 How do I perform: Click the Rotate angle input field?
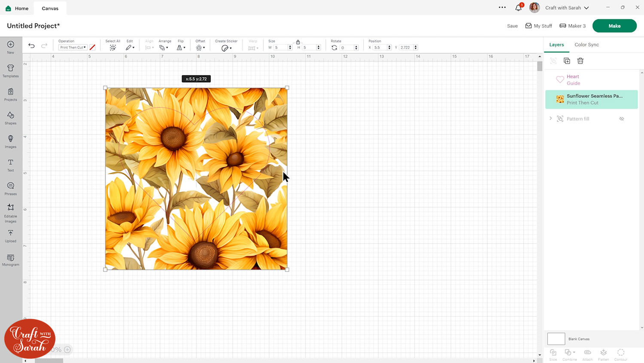point(346,48)
